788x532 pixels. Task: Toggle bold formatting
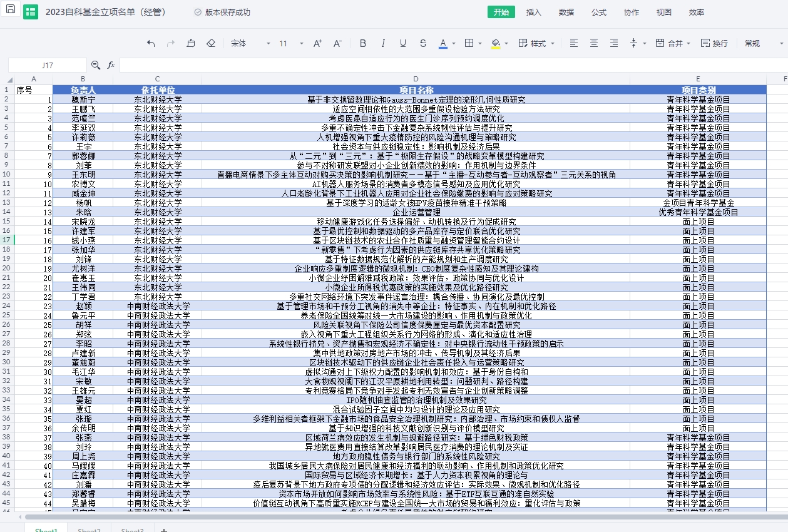(363, 43)
